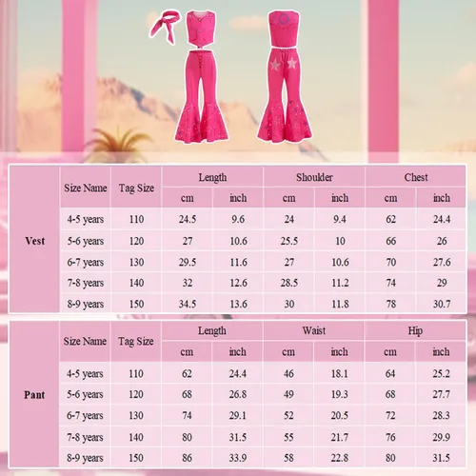The height and width of the screenshot is (476, 476).
Task: Click vest shoulder inch value '11.8'
Action: 340,304
